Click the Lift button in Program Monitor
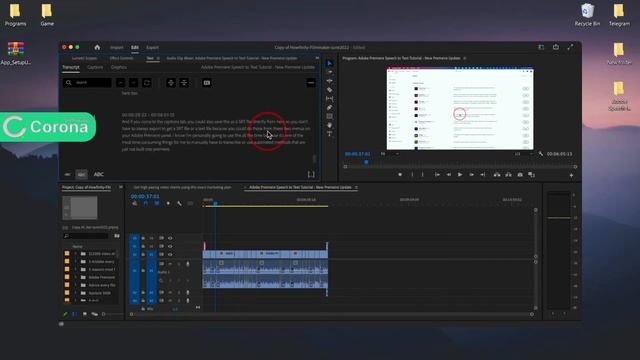 pos(497,175)
